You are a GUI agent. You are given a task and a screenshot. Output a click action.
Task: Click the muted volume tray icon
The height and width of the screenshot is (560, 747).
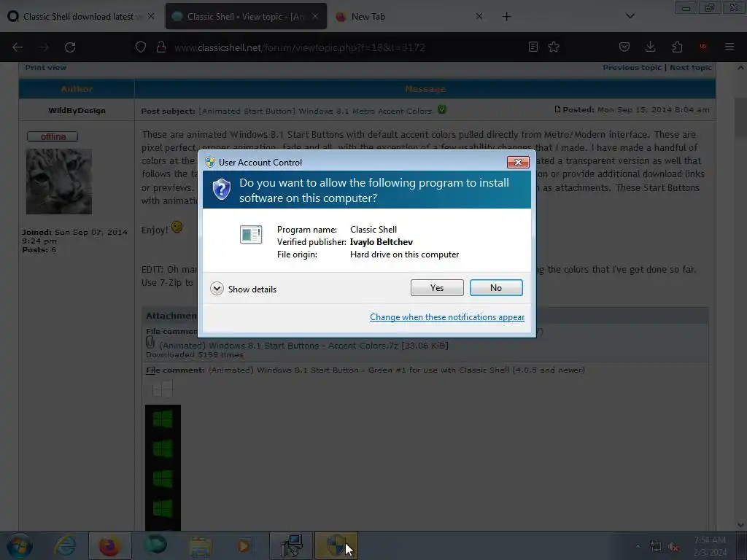[x=673, y=547]
